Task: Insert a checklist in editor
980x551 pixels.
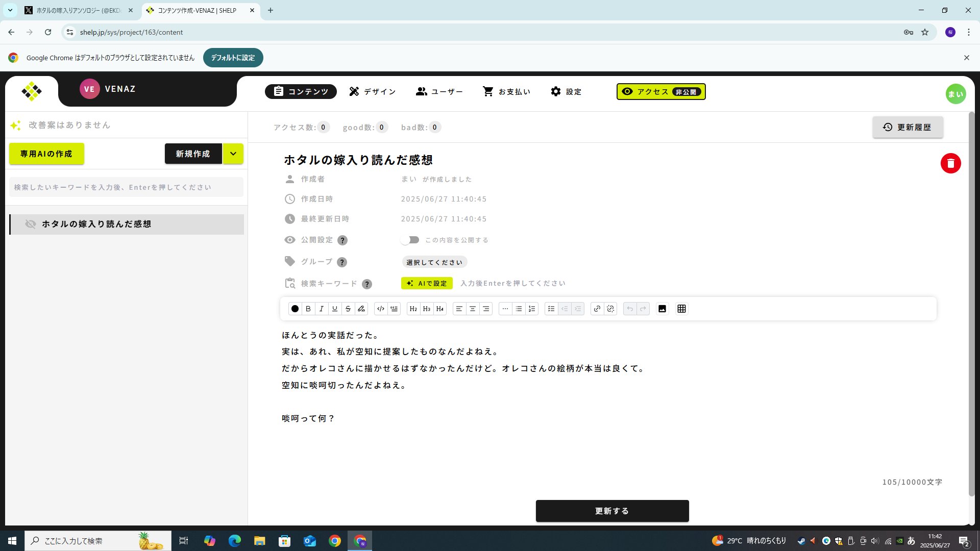Action: [551, 309]
